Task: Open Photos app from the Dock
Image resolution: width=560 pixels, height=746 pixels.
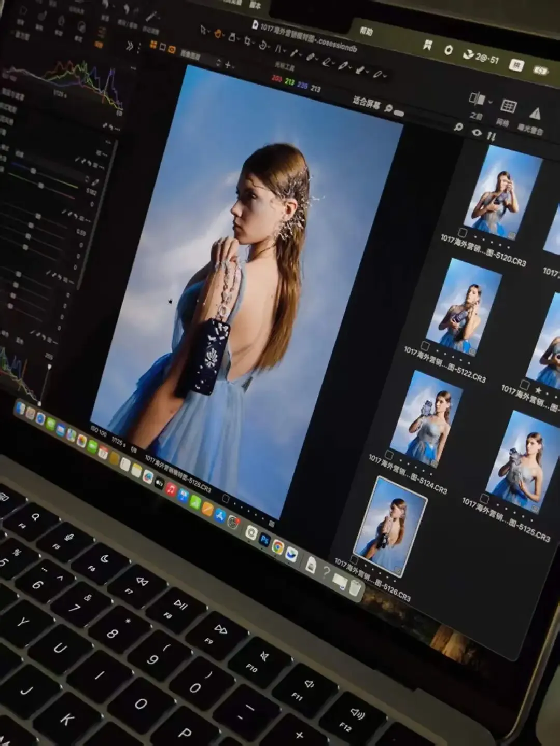Action: (81, 441)
